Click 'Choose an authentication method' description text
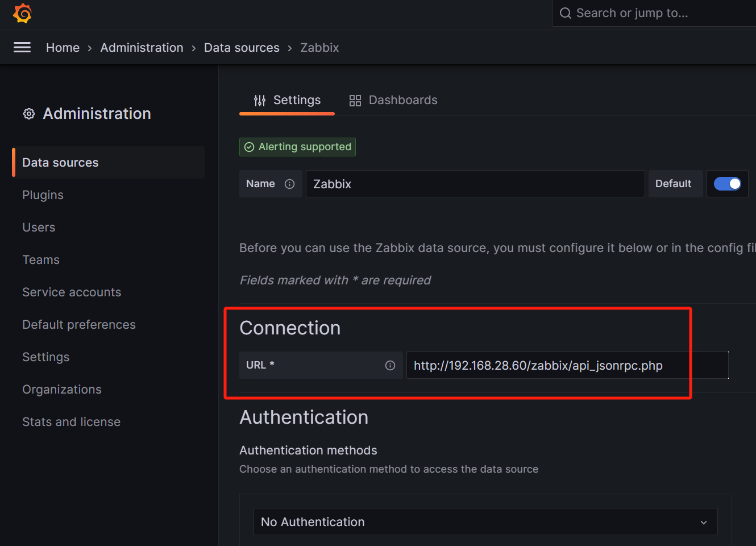756x546 pixels. click(389, 469)
